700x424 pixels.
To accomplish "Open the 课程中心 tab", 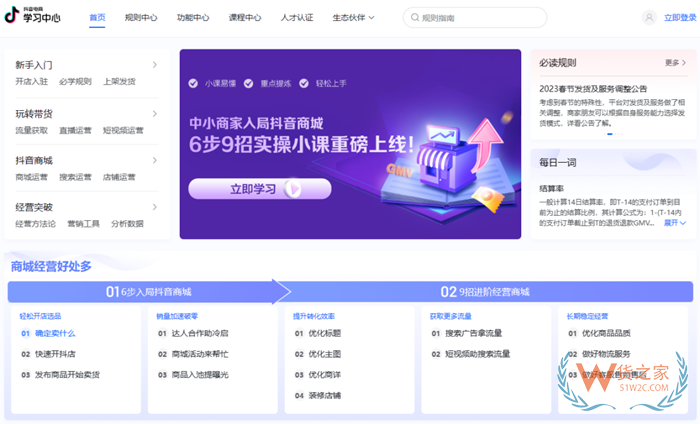I will 245,17.
